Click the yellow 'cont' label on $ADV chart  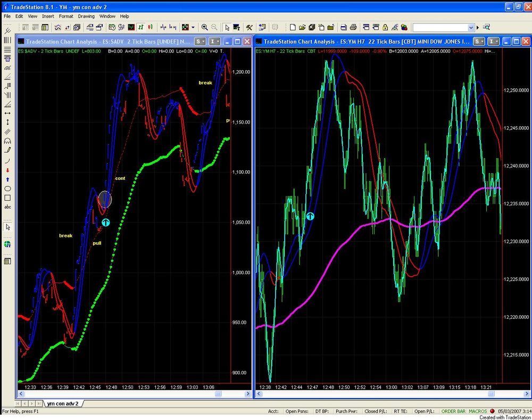click(x=120, y=178)
